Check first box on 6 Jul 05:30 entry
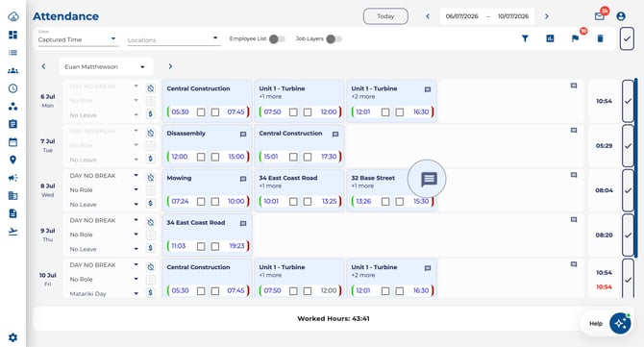This screenshot has height=347, width=644. [201, 112]
